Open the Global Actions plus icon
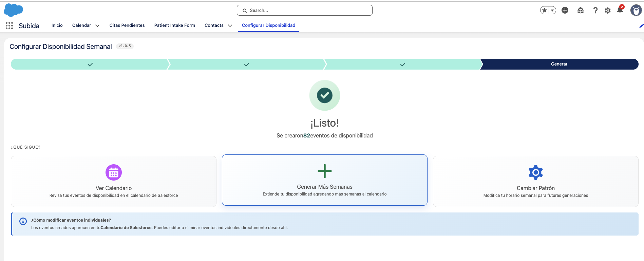This screenshot has width=644, height=261. 565,10
